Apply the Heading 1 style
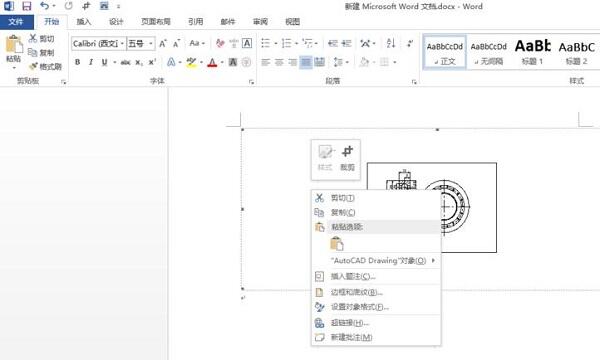Screen dimensions: 600x360 532,52
